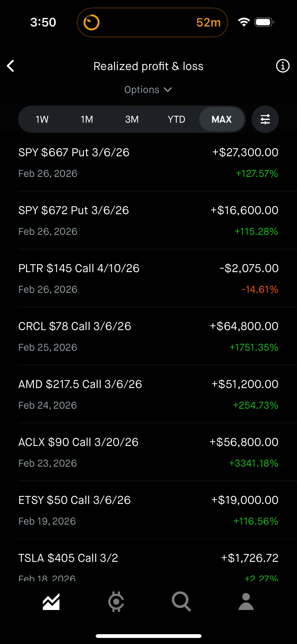Expand the Options asset type dropdown
Image resolution: width=297 pixels, height=644 pixels.
[x=148, y=90]
